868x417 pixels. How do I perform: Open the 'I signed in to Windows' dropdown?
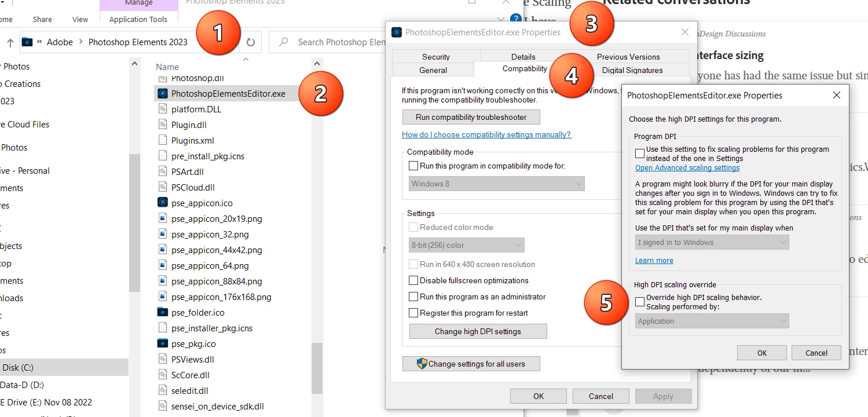(712, 242)
